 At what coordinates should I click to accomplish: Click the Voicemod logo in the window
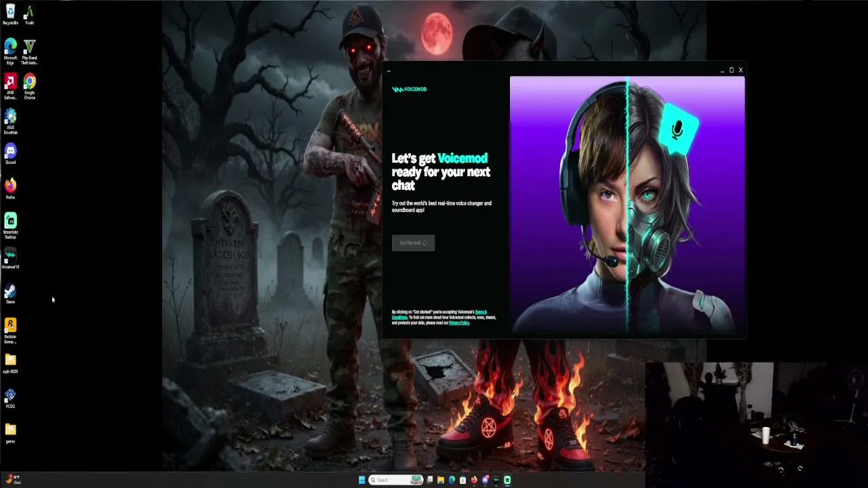(409, 89)
